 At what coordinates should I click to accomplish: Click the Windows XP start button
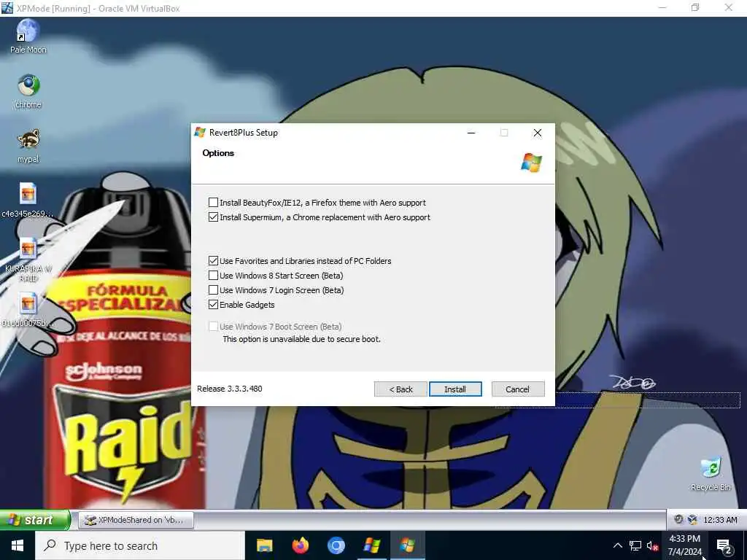tap(35, 519)
